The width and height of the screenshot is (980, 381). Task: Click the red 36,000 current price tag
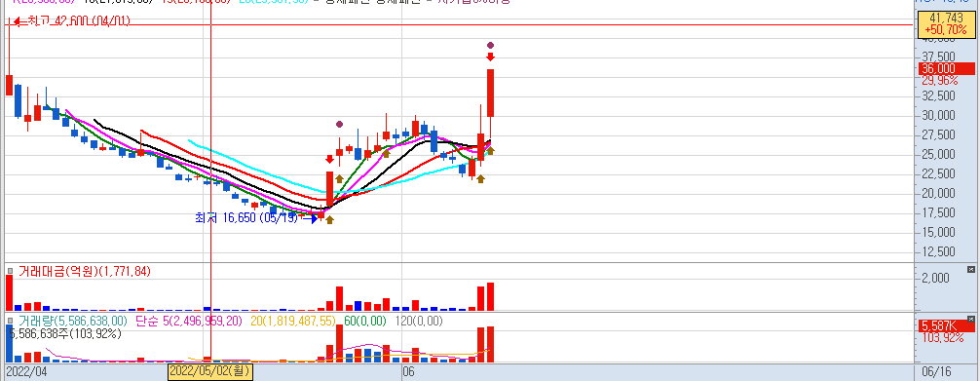946,69
